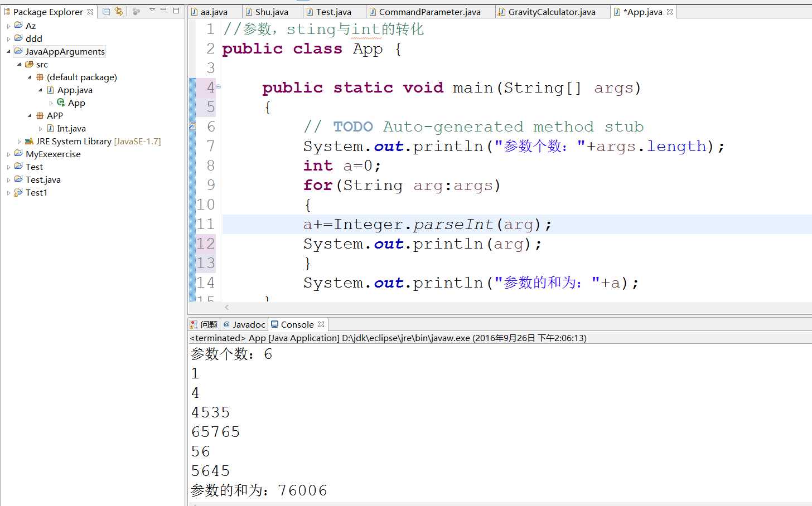812x506 pixels.
Task: Toggle Link with Editor in Package Explorer
Action: point(119,11)
